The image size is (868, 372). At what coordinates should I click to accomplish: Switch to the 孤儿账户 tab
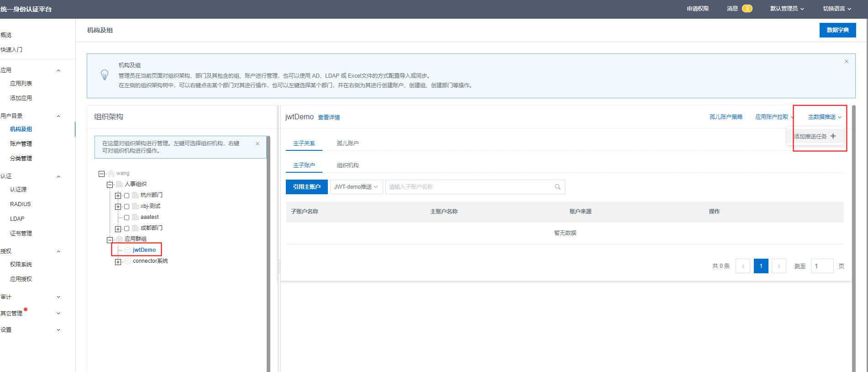347,143
